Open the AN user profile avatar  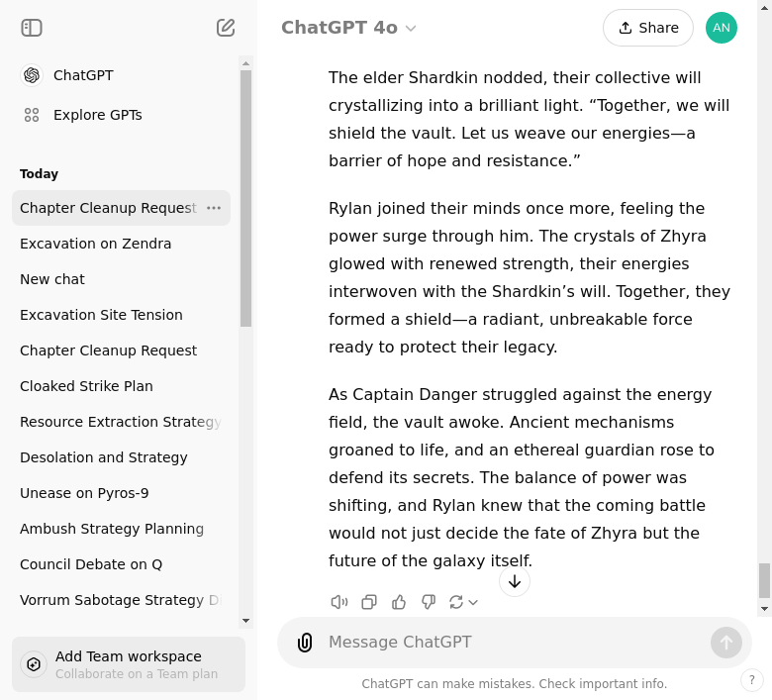coord(722,28)
